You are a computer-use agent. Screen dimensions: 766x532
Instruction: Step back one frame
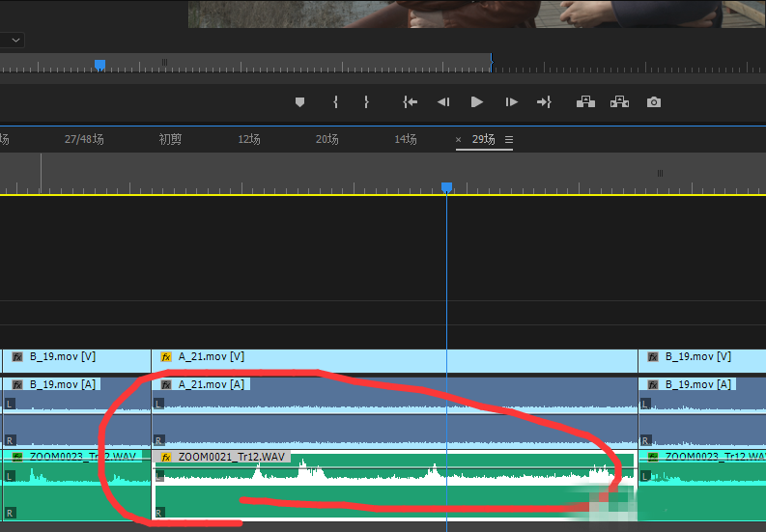[x=443, y=102]
